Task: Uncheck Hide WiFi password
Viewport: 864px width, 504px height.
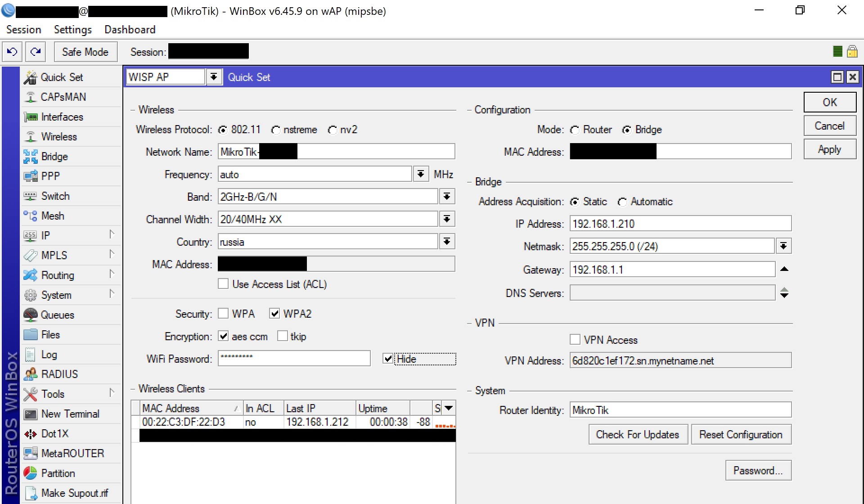Action: (388, 359)
